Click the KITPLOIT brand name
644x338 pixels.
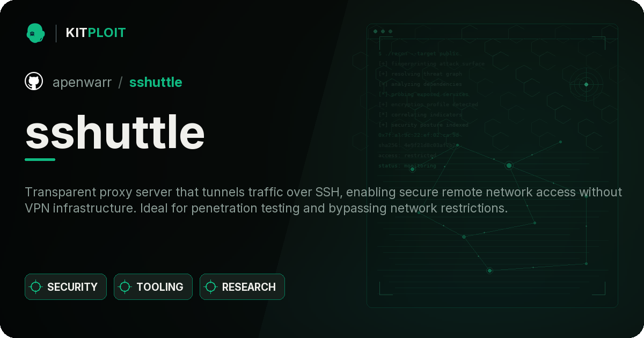(96, 33)
